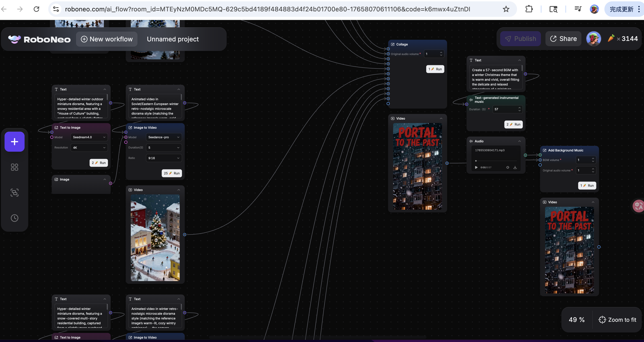The width and height of the screenshot is (644, 342).
Task: Click the node grouping icon in sidebar
Action: pos(15,193)
